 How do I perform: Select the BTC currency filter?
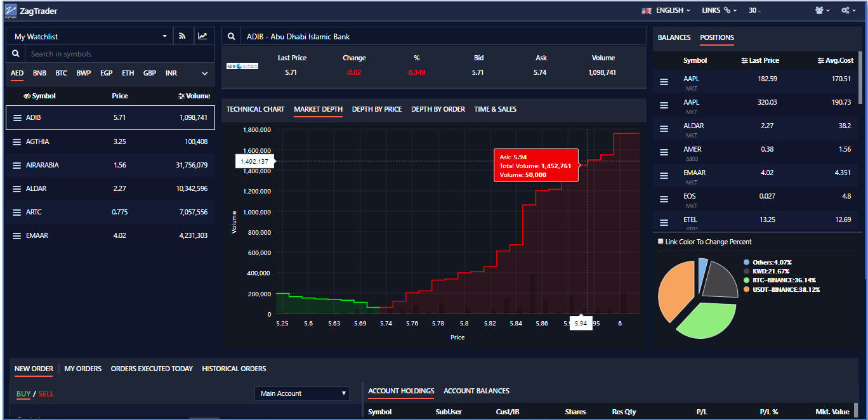(61, 73)
